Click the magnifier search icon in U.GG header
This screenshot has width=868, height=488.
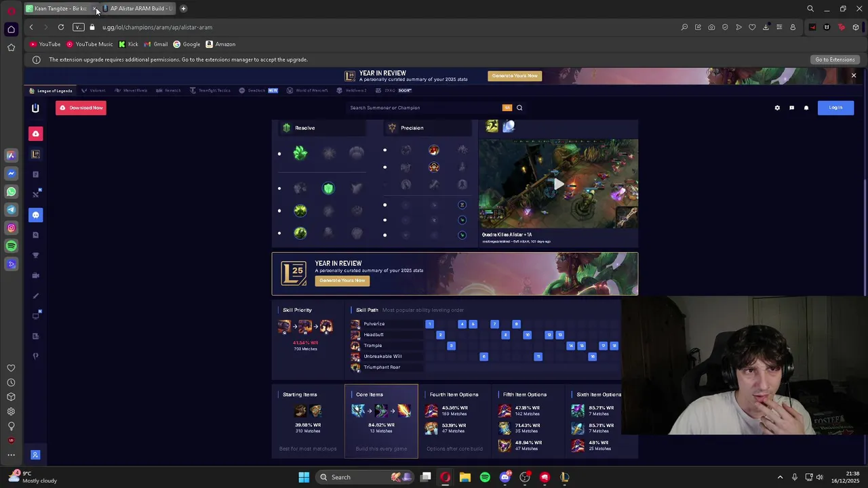click(519, 108)
